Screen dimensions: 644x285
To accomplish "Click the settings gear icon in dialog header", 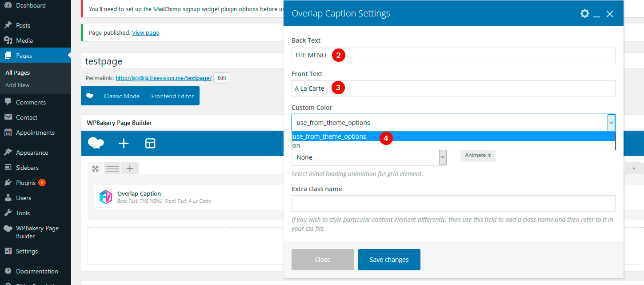I will click(584, 14).
